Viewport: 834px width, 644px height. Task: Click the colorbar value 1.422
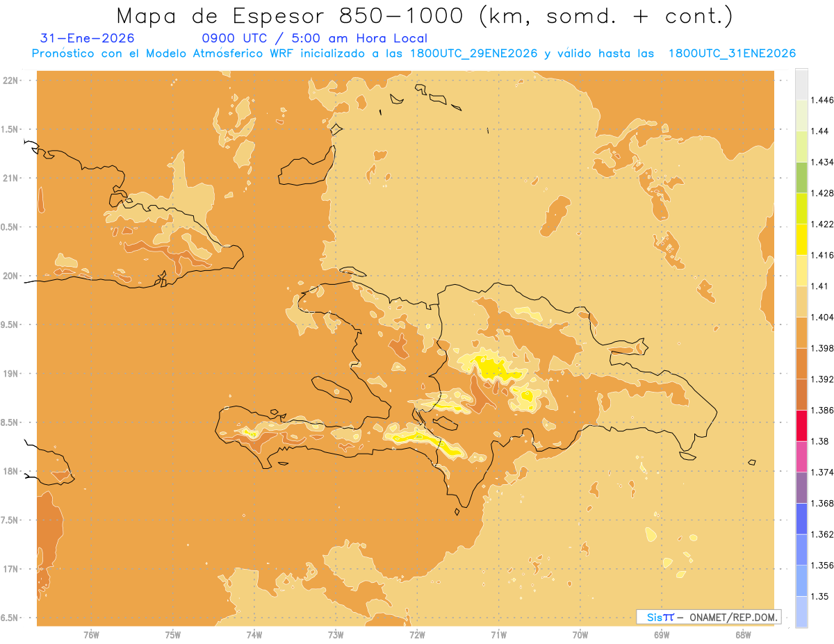pyautogui.click(x=822, y=224)
